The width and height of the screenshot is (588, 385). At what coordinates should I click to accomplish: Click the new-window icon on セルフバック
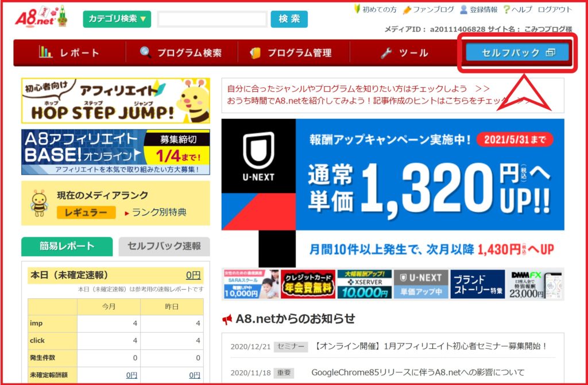point(550,52)
